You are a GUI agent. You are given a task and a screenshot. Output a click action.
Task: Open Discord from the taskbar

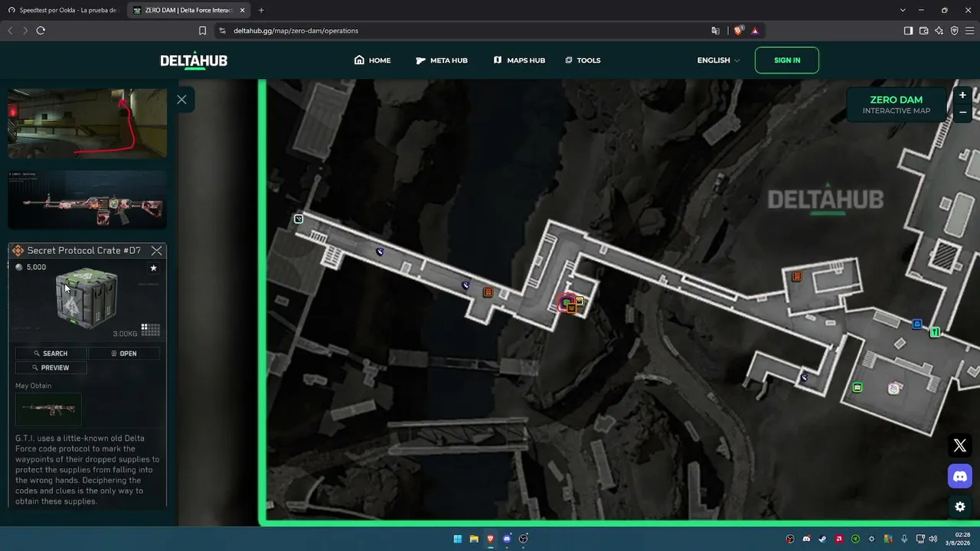(x=507, y=539)
